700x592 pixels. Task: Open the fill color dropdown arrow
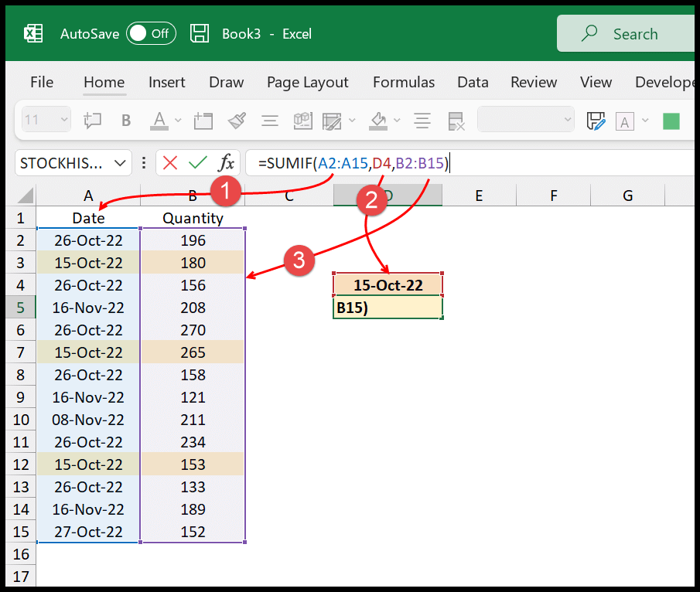[x=397, y=120]
